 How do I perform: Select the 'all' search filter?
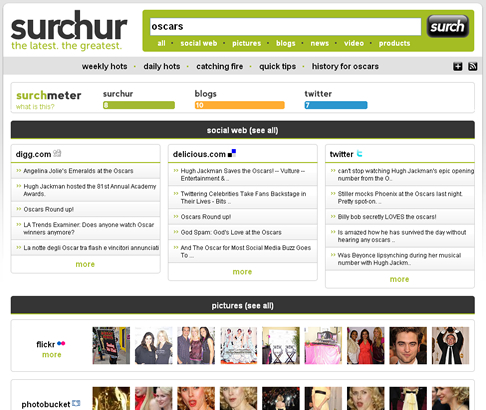coord(161,43)
